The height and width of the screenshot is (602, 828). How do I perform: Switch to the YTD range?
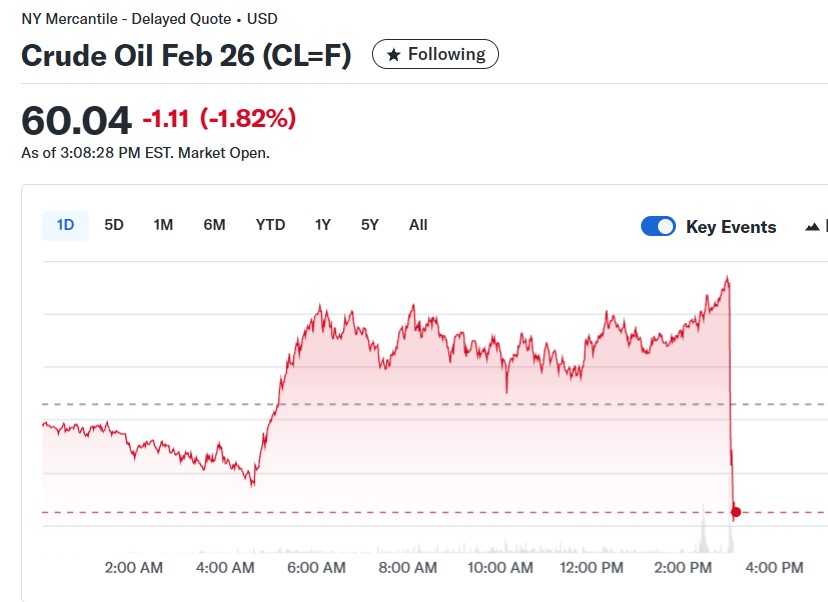270,225
